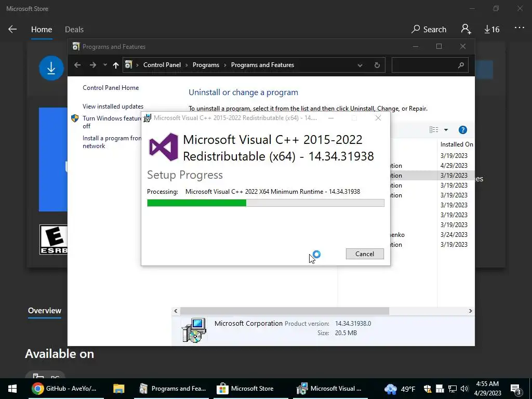532x399 pixels.
Task: Click Programs and Features breadcrumb segment
Action: click(x=262, y=65)
